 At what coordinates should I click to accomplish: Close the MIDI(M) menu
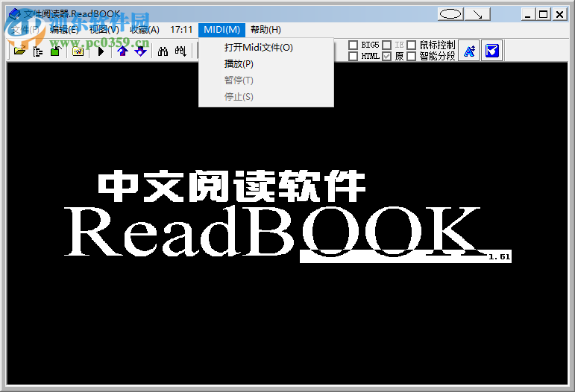(221, 30)
